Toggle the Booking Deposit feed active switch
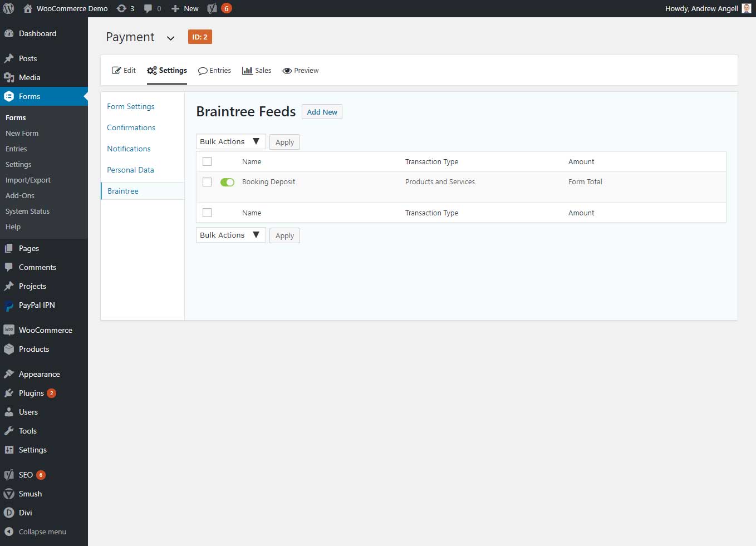 click(227, 182)
